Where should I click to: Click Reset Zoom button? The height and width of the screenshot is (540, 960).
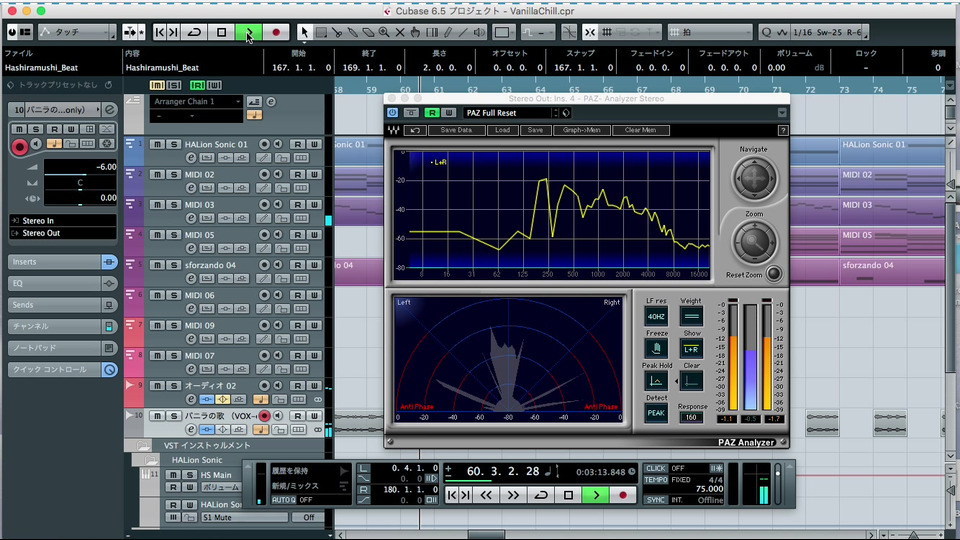point(774,274)
